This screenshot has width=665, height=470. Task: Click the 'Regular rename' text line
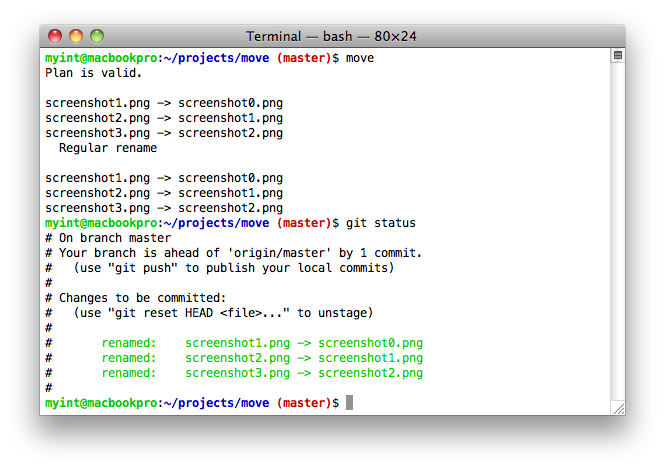[108, 148]
